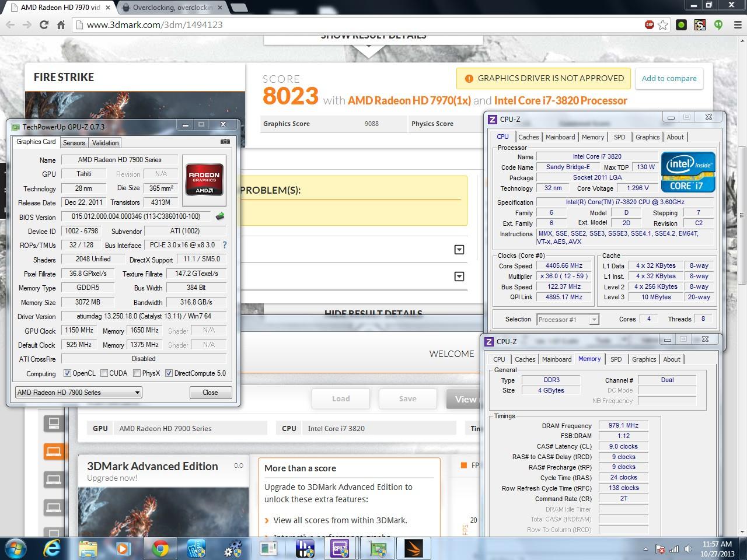Toggle the OpenCL checkbox in GPU-Z
747x560 pixels.
pos(67,373)
